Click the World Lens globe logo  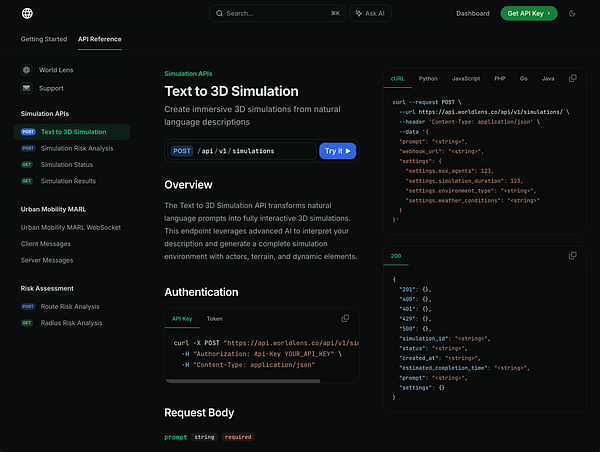point(27,13)
